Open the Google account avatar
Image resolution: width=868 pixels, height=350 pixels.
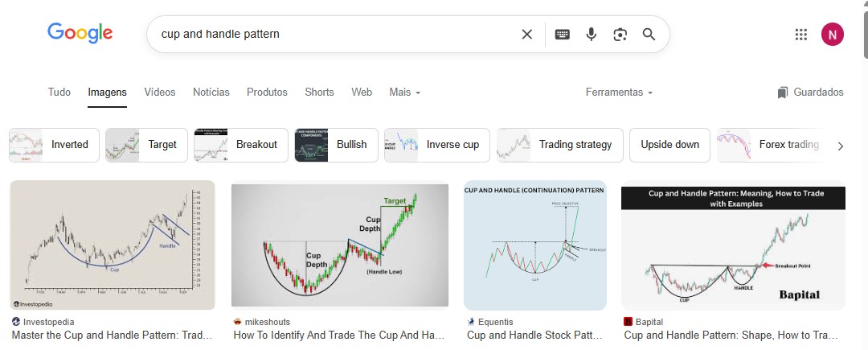pyautogui.click(x=833, y=34)
